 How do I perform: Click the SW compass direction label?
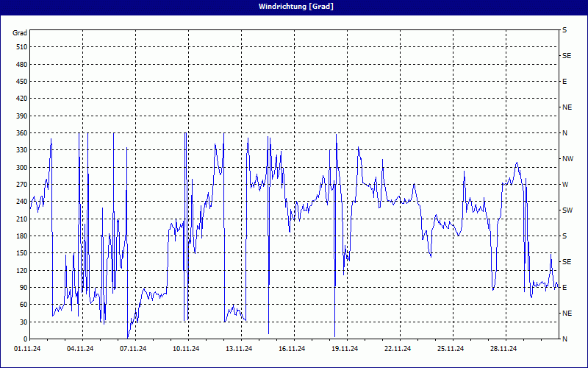point(567,210)
